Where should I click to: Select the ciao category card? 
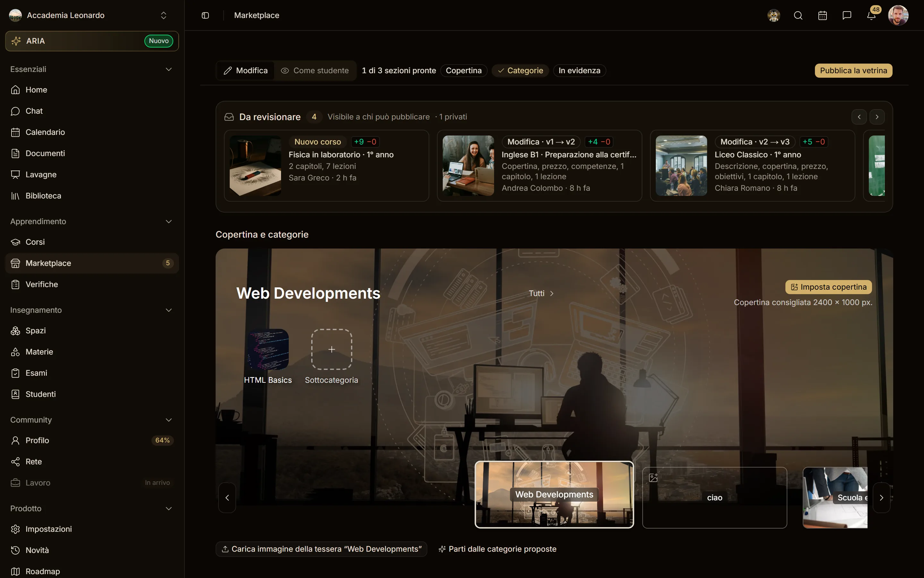click(714, 498)
